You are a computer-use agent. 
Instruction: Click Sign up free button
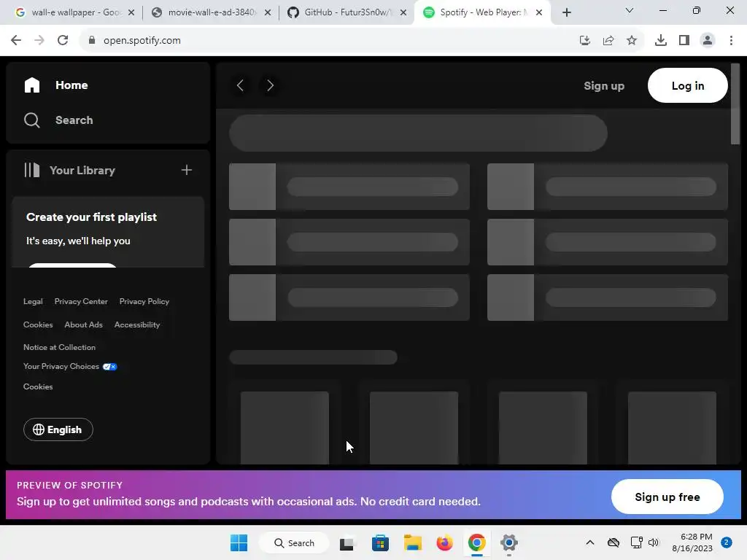(x=667, y=497)
